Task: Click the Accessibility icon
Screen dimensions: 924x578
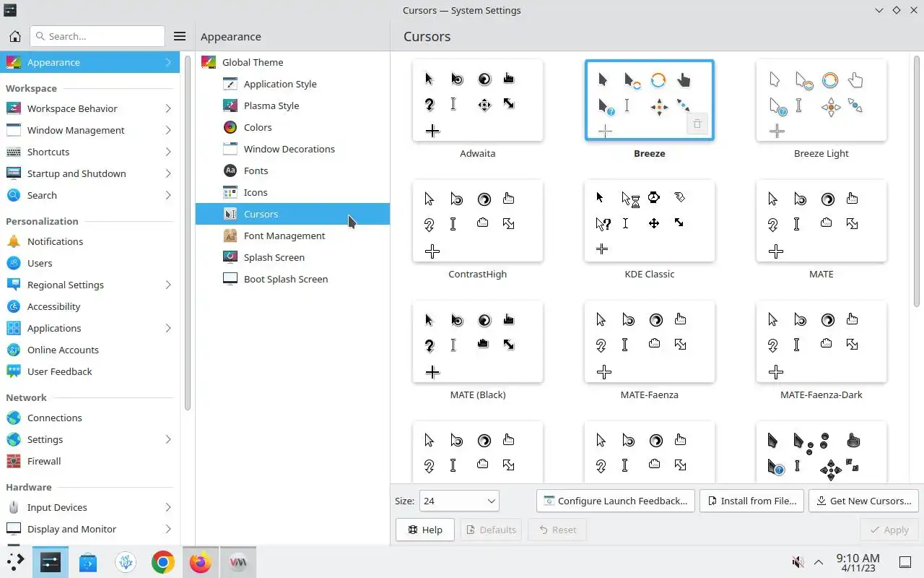Action: click(14, 306)
